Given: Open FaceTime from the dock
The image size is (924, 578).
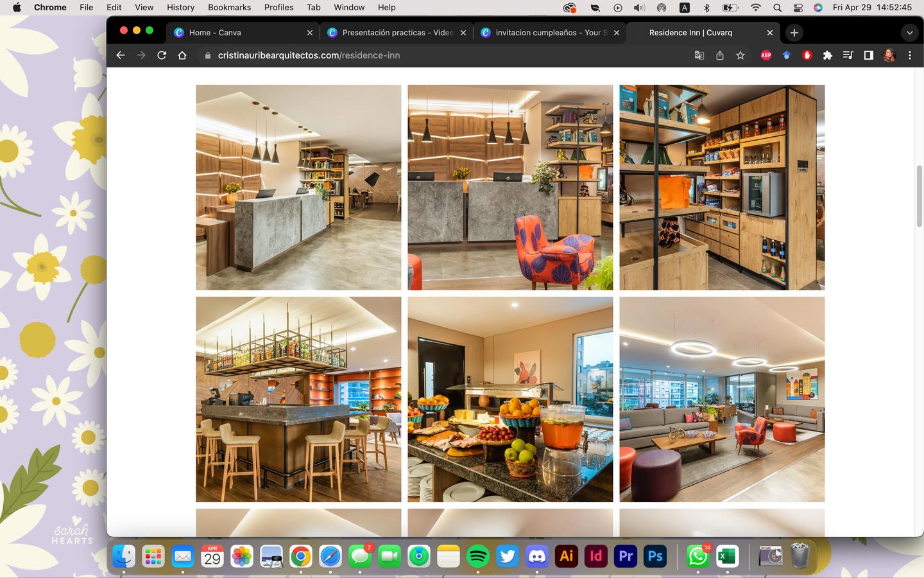Looking at the screenshot, I should point(389,556).
